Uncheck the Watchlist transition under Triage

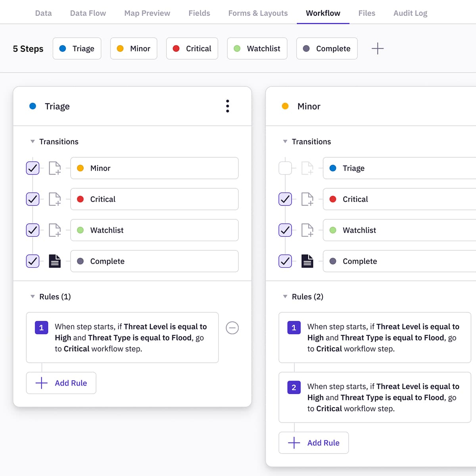(33, 230)
